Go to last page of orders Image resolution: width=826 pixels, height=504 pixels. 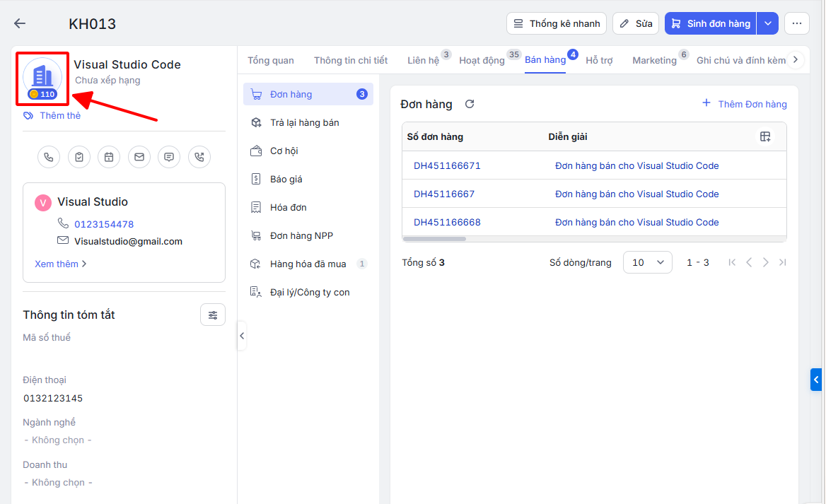[x=782, y=262]
